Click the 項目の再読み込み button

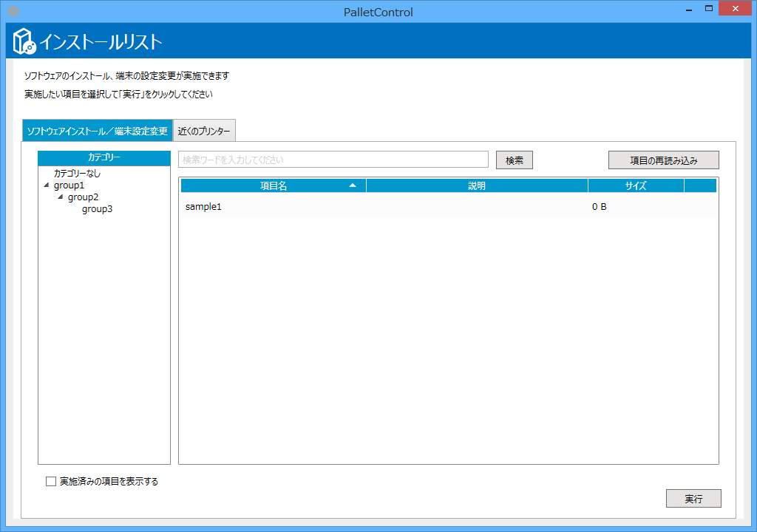click(664, 160)
